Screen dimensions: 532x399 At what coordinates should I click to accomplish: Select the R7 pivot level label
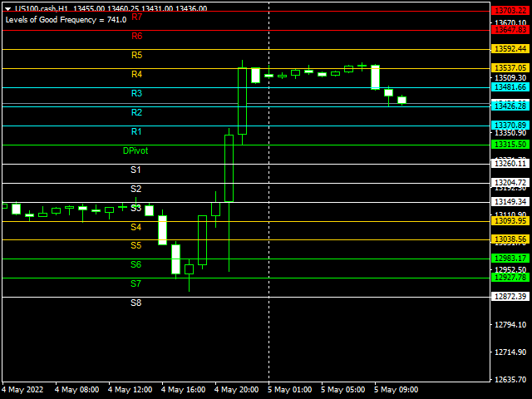pyautogui.click(x=136, y=17)
